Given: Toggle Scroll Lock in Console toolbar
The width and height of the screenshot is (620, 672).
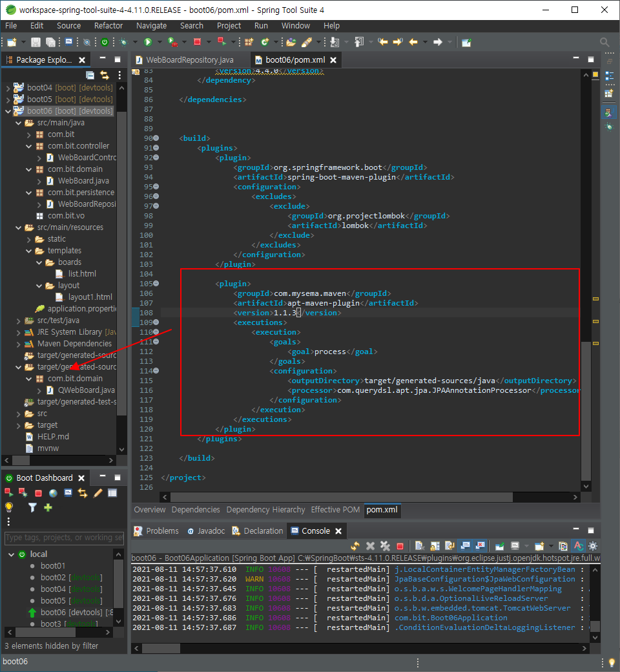Looking at the screenshot, I should point(435,546).
